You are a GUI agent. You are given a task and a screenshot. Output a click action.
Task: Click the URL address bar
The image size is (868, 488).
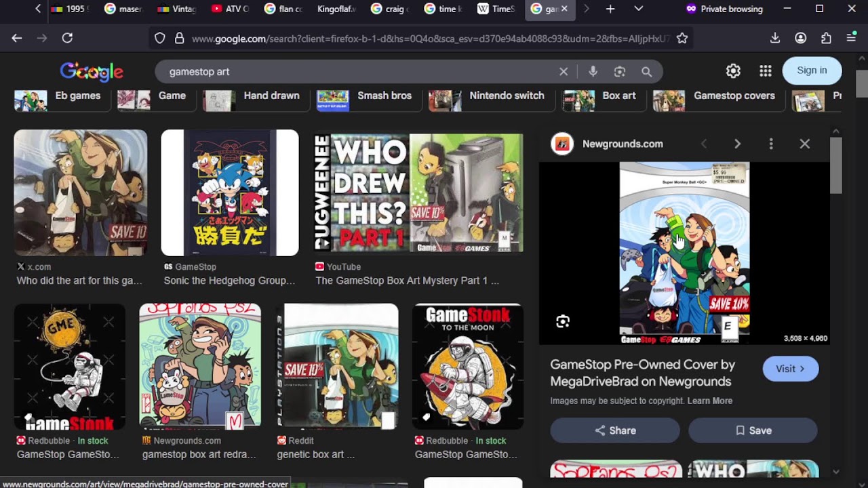[431, 39]
